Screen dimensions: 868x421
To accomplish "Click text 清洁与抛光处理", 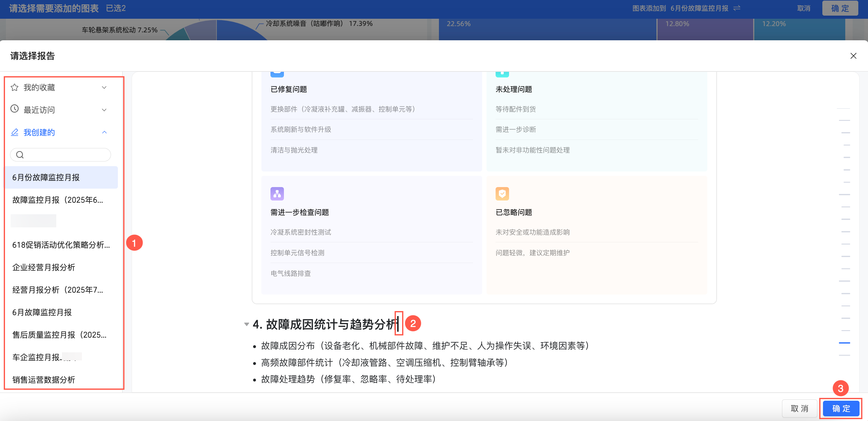I will click(294, 150).
